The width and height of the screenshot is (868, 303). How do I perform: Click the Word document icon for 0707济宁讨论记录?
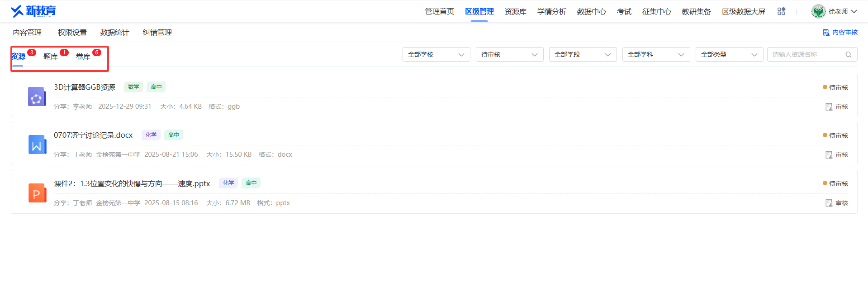37,144
